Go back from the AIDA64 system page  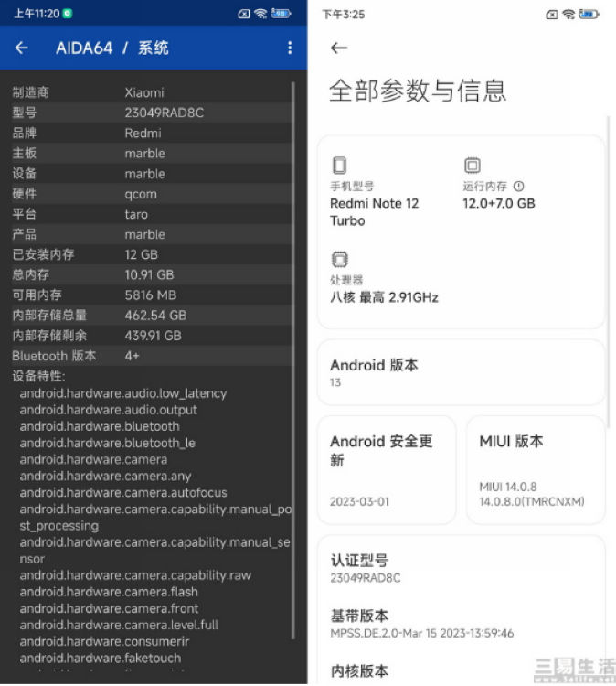pos(21,48)
